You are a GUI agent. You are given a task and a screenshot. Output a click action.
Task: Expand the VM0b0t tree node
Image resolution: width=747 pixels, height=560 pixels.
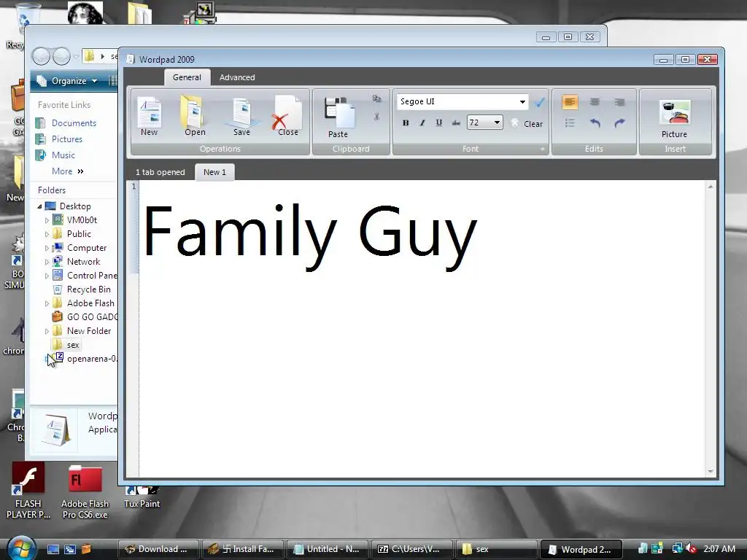pos(47,220)
